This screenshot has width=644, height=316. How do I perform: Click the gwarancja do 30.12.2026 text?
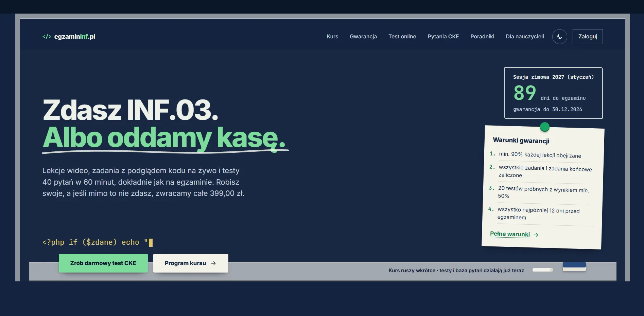click(547, 109)
